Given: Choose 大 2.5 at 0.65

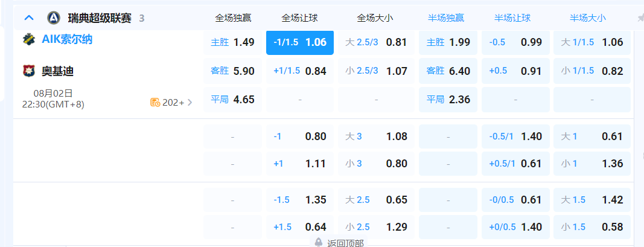Looking at the screenshot, I should click(376, 200).
